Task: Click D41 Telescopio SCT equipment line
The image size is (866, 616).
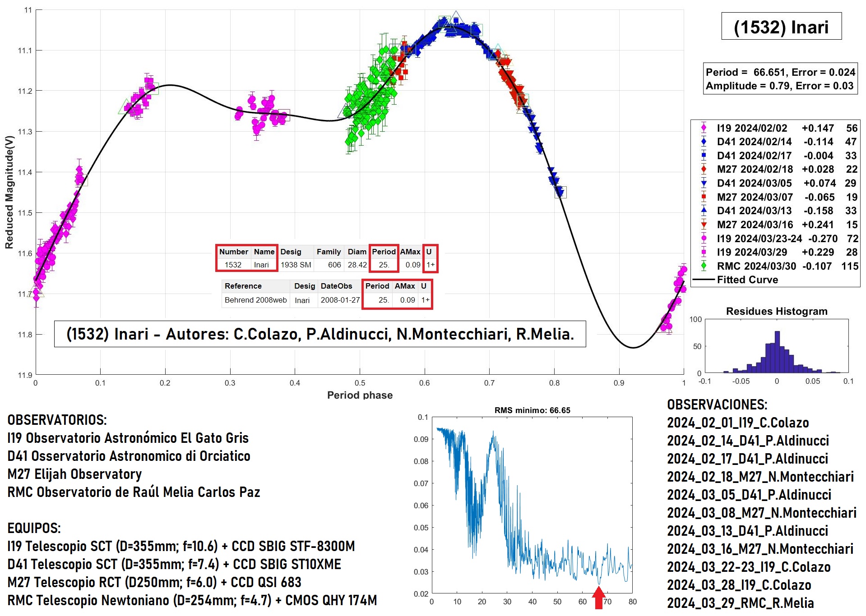Action: pyautogui.click(x=174, y=564)
